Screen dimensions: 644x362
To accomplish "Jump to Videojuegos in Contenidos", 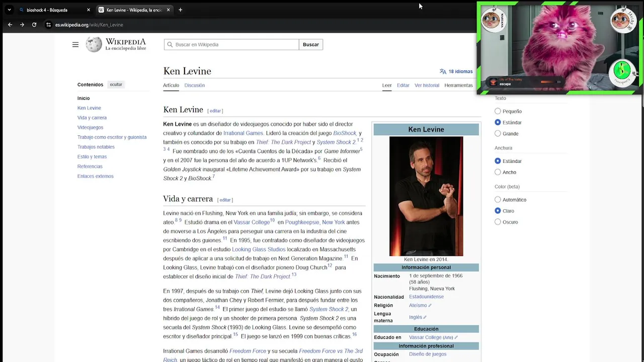I will coord(90,127).
